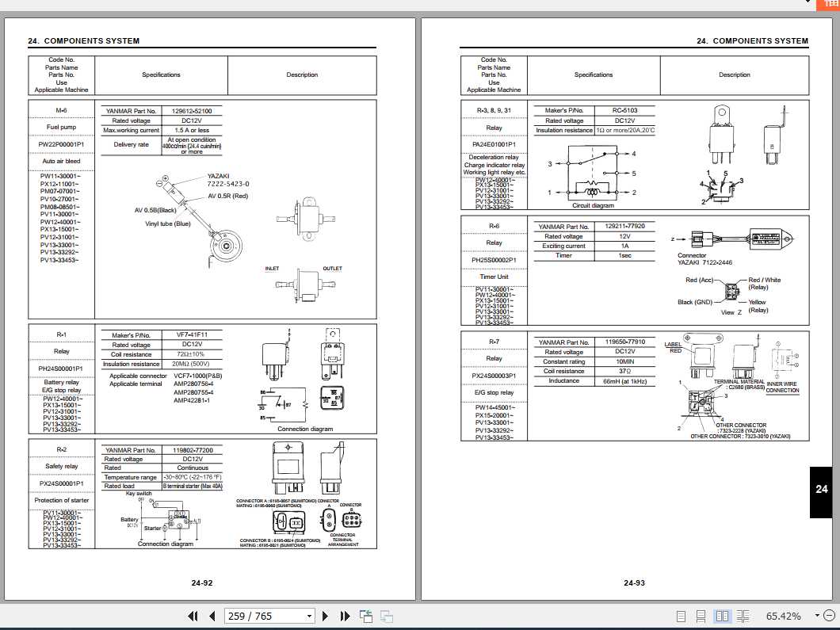
Task: Select the R-7 code cell
Action: pos(494,342)
